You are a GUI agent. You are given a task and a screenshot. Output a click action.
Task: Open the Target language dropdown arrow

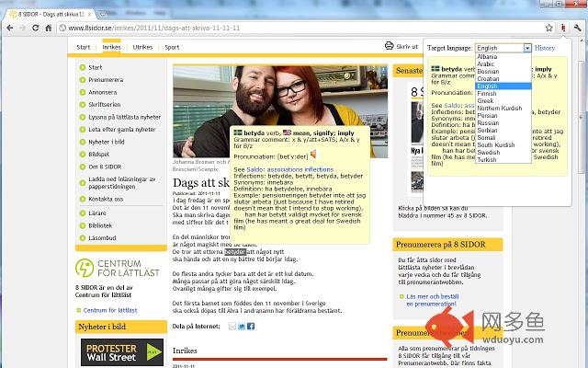click(x=527, y=48)
